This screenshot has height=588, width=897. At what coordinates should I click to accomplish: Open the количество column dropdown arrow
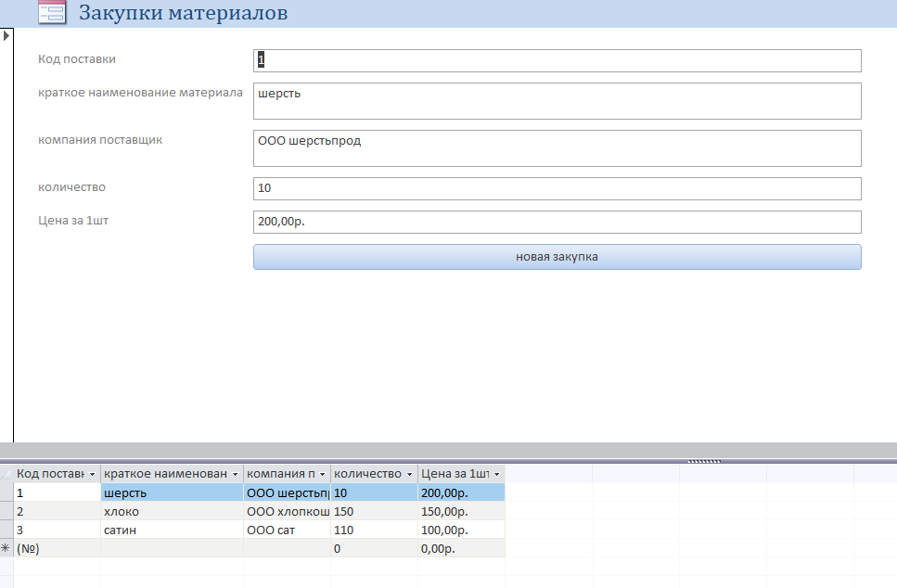pos(409,474)
